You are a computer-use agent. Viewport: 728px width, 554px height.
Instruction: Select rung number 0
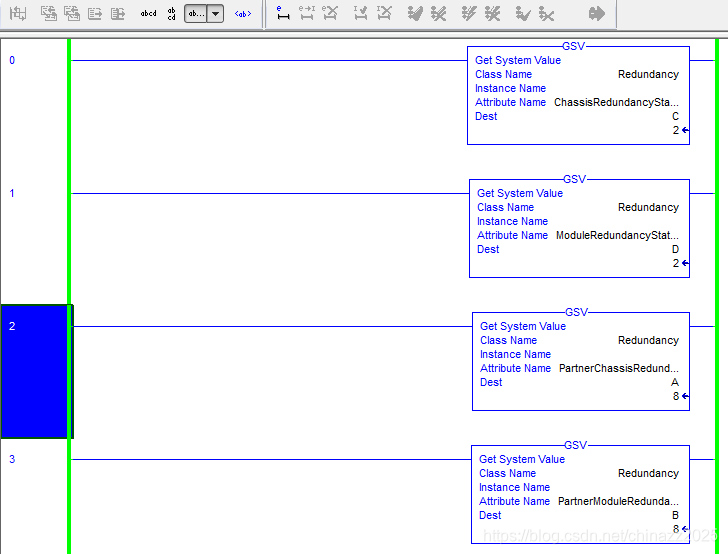coord(12,60)
